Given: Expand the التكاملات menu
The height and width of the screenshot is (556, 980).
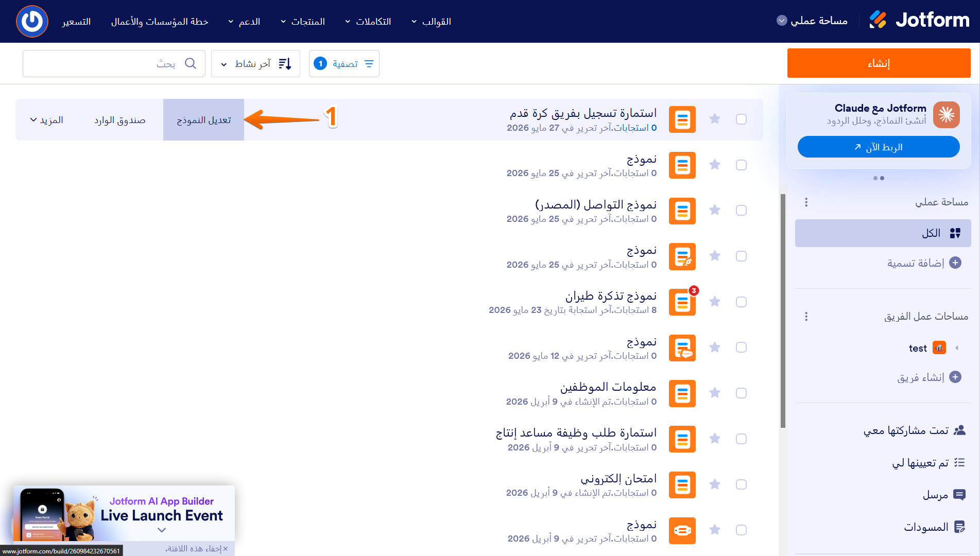Looking at the screenshot, I should (368, 22).
